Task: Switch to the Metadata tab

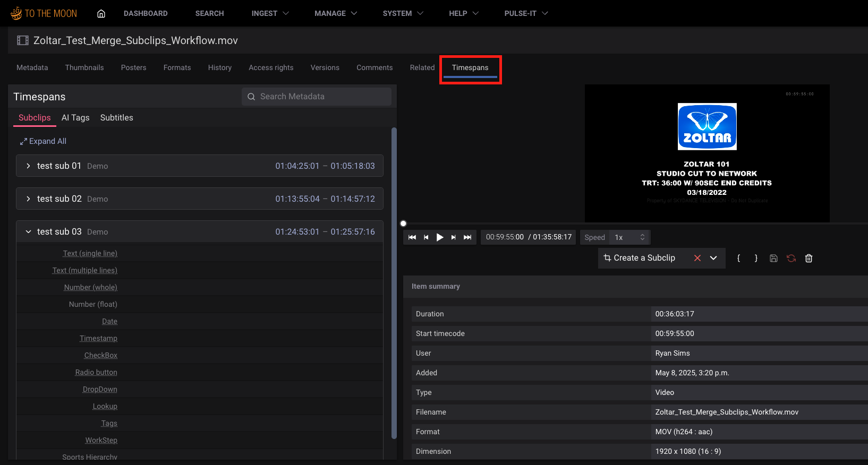Action: tap(32, 67)
